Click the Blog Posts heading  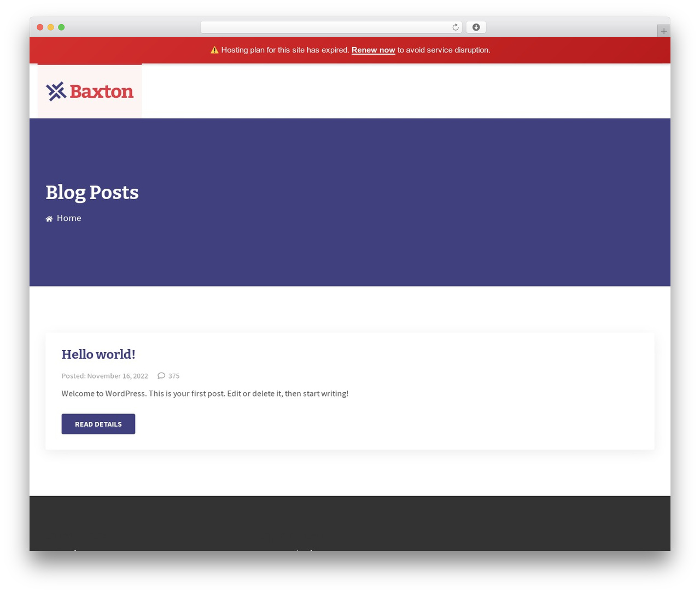(x=92, y=193)
